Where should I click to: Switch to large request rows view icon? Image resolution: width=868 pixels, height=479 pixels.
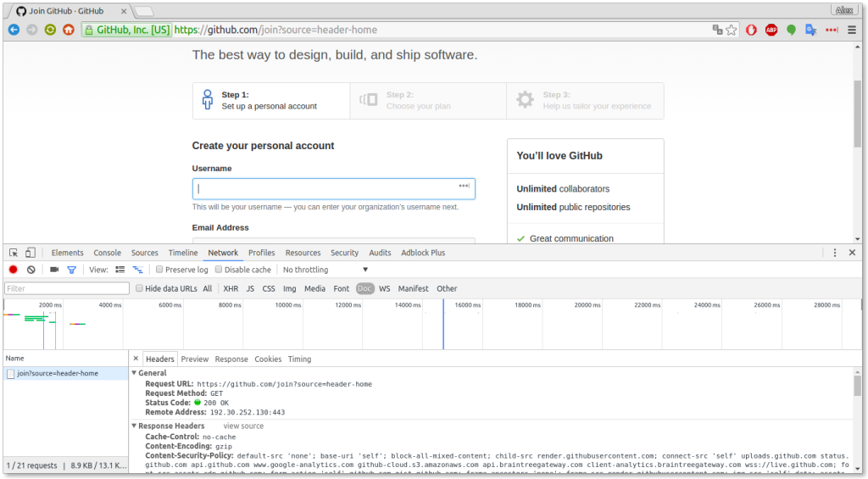120,270
